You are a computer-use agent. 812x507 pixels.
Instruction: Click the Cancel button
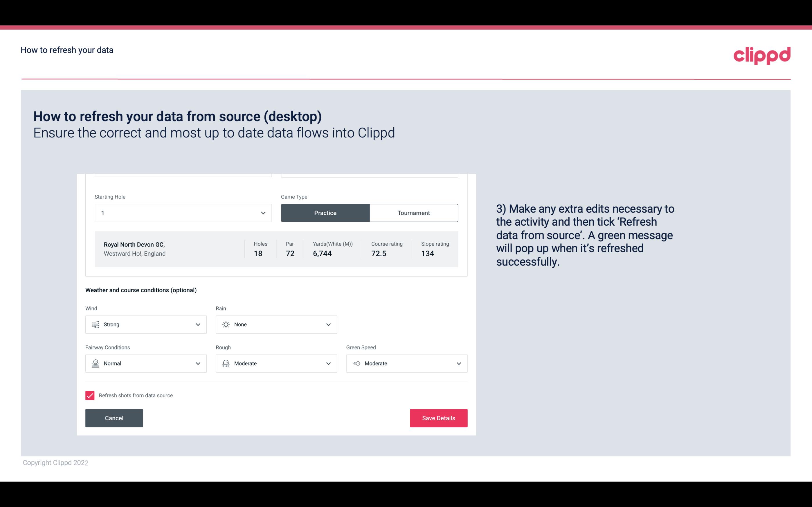pyautogui.click(x=114, y=418)
